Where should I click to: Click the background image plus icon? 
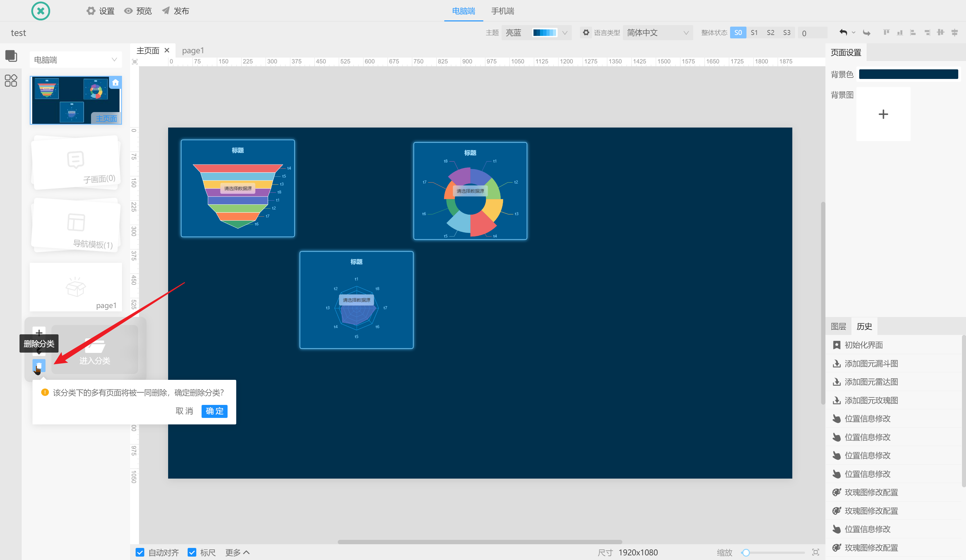pyautogui.click(x=883, y=114)
